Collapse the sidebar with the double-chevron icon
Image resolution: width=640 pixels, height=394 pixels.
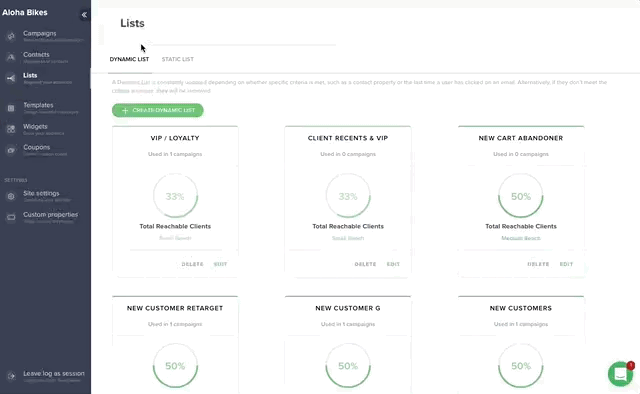84,15
